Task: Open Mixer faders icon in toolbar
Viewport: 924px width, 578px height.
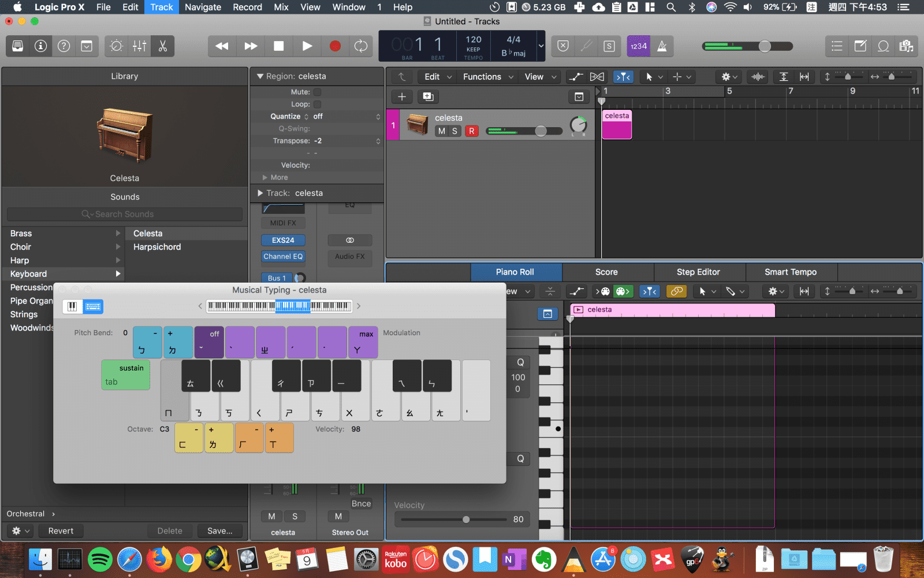Action: coord(140,46)
